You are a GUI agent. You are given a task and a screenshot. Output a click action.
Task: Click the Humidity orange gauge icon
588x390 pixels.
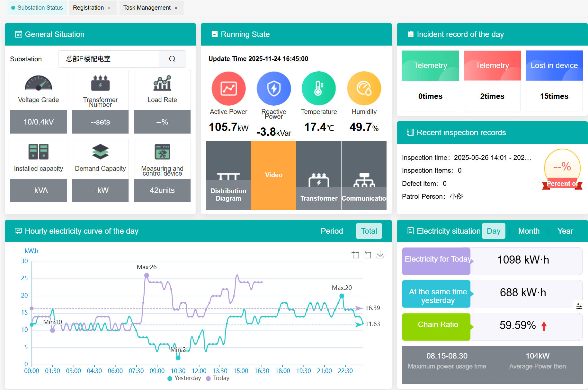[x=364, y=89]
